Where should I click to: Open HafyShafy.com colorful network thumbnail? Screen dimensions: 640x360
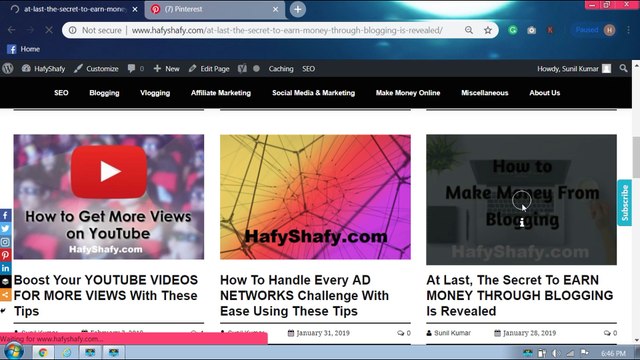(315, 197)
